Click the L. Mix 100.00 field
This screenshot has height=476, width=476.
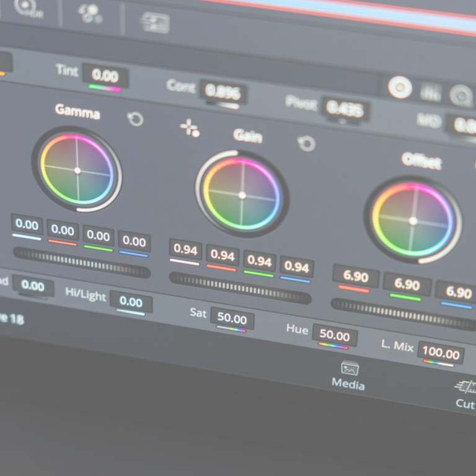(441, 353)
